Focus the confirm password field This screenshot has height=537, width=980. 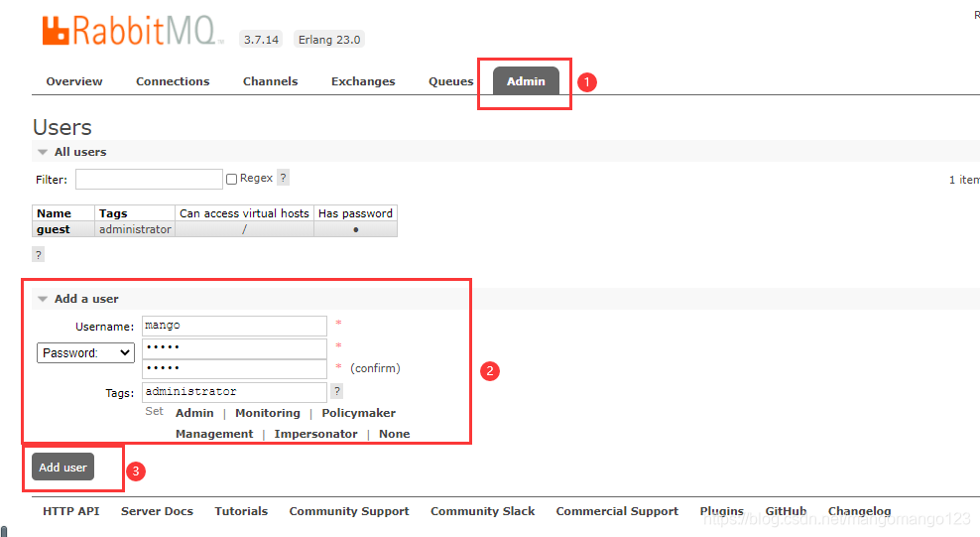(234, 369)
